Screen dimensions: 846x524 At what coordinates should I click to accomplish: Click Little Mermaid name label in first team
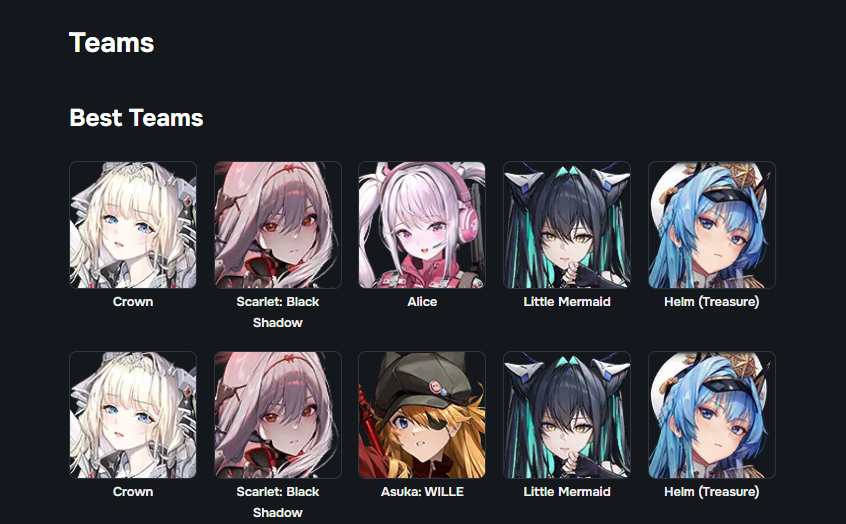(x=567, y=302)
